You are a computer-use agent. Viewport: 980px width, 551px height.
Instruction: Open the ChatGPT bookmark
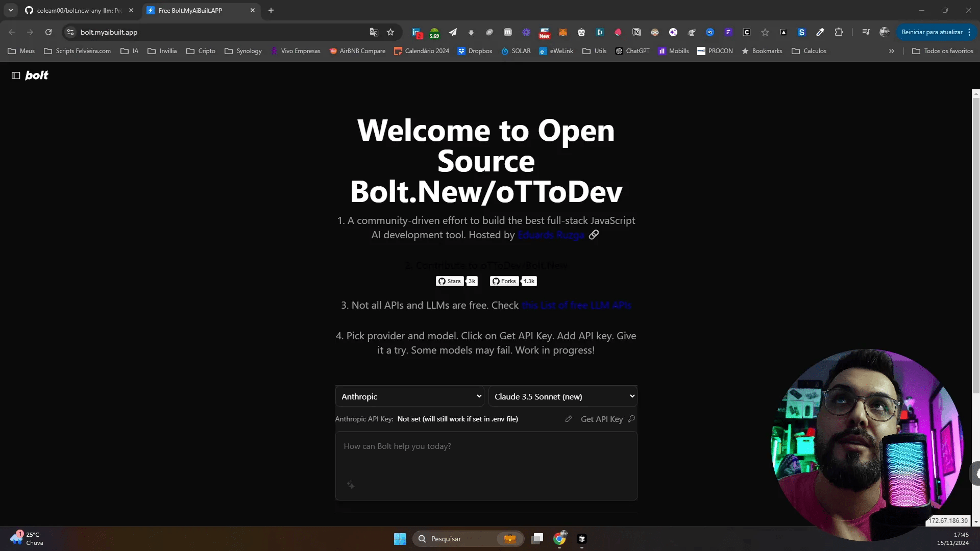tap(632, 51)
